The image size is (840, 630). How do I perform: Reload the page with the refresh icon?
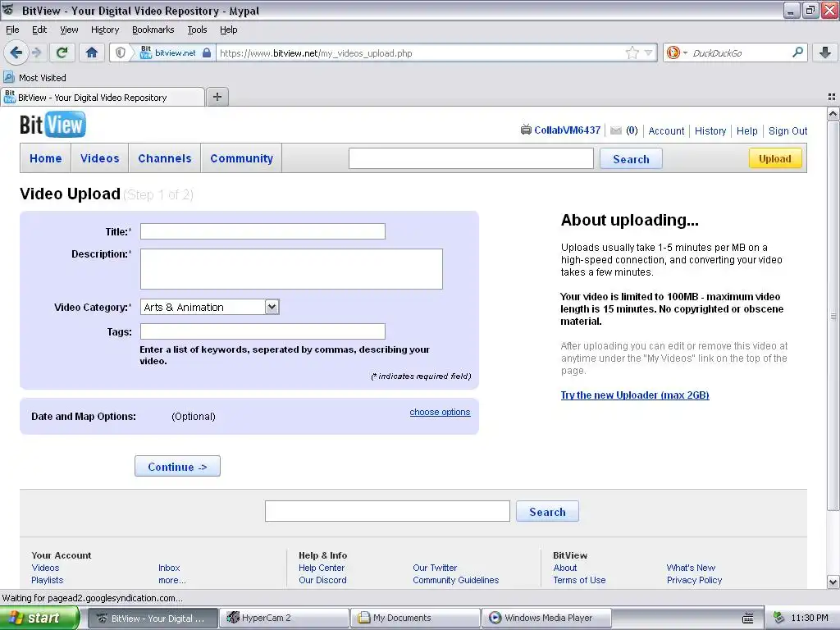point(62,52)
